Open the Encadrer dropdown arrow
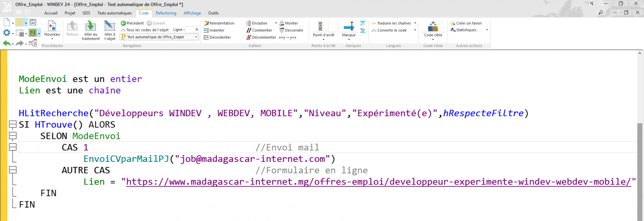The image size is (644, 221). tap(276, 23)
